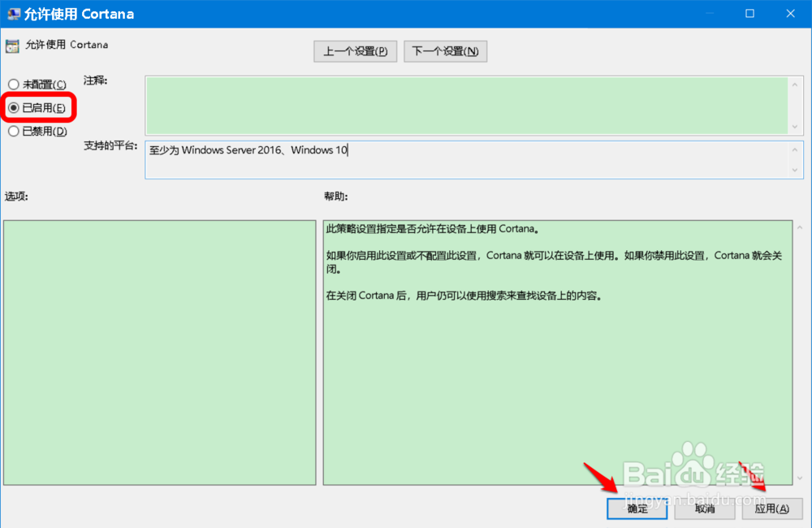Cancel the dialog with 取消
Screen dimensions: 812x528
coord(705,509)
